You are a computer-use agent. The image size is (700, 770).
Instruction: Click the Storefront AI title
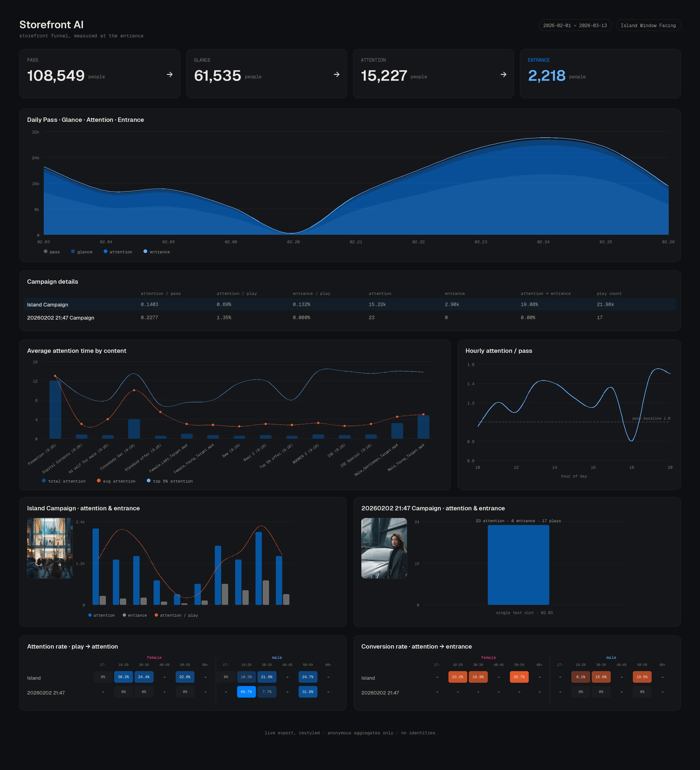[52, 25]
